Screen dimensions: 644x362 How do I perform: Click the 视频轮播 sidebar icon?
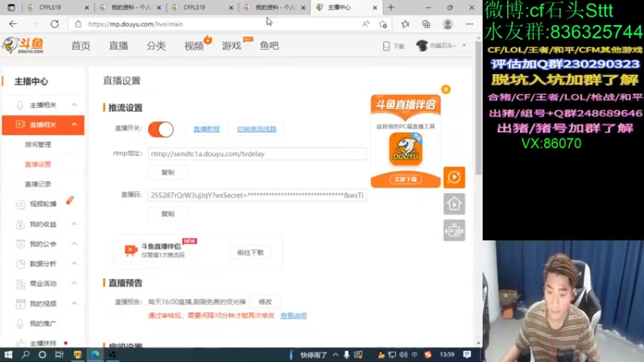point(20,204)
